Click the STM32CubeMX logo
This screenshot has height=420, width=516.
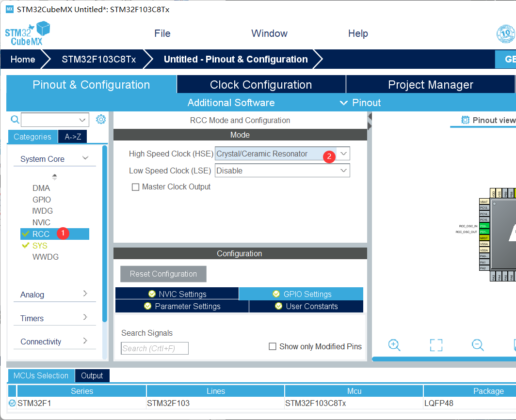click(x=27, y=33)
